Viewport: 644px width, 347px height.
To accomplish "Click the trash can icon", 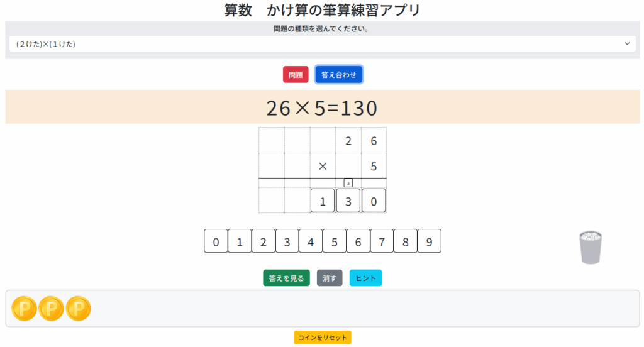I will pyautogui.click(x=590, y=247).
